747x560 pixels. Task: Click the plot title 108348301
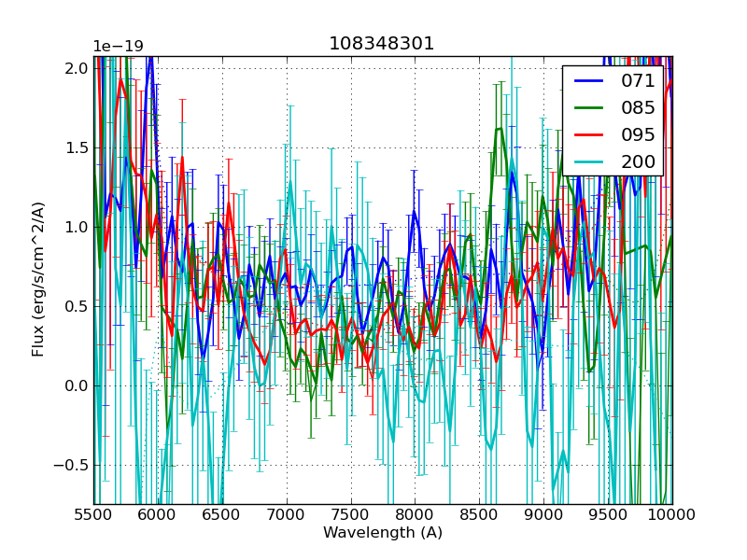(x=382, y=44)
